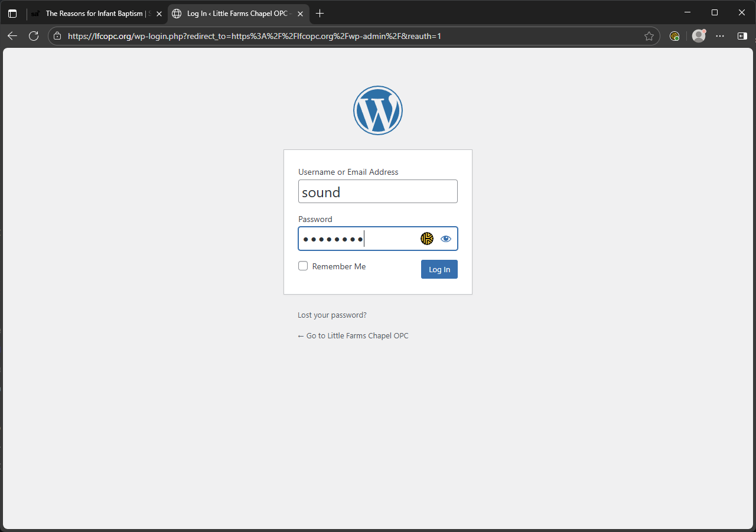Screen dimensions: 756x532
Task: Open the Settings and more ellipsis menu
Action: [x=720, y=36]
